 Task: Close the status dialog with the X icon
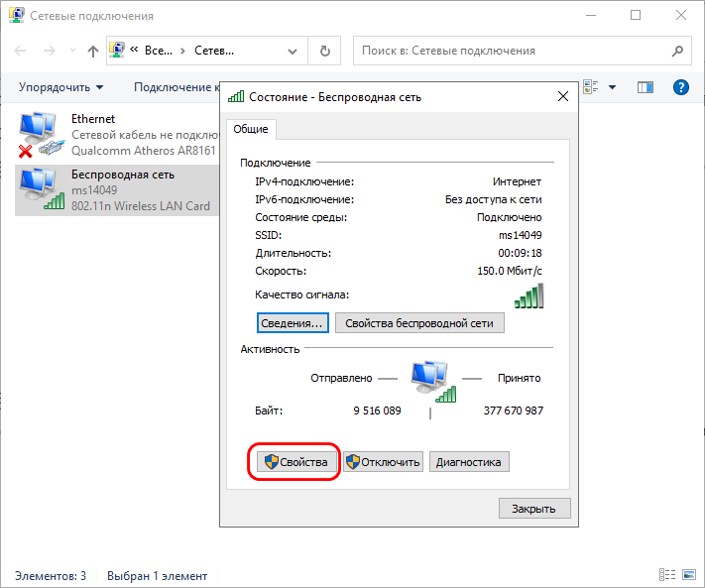(x=563, y=96)
